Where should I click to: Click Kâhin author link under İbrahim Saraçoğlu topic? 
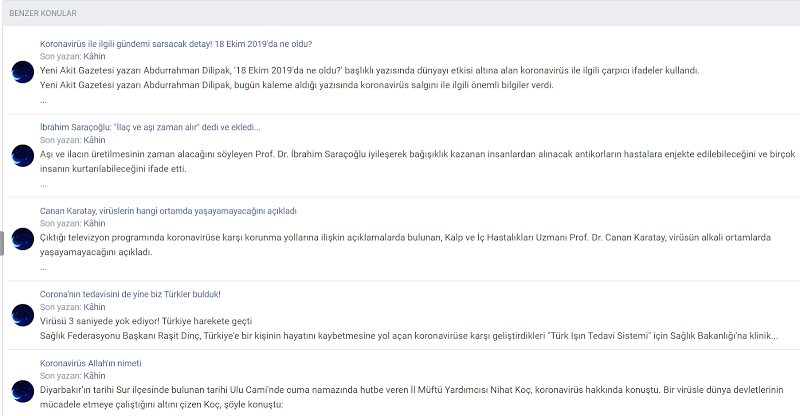pos(94,140)
